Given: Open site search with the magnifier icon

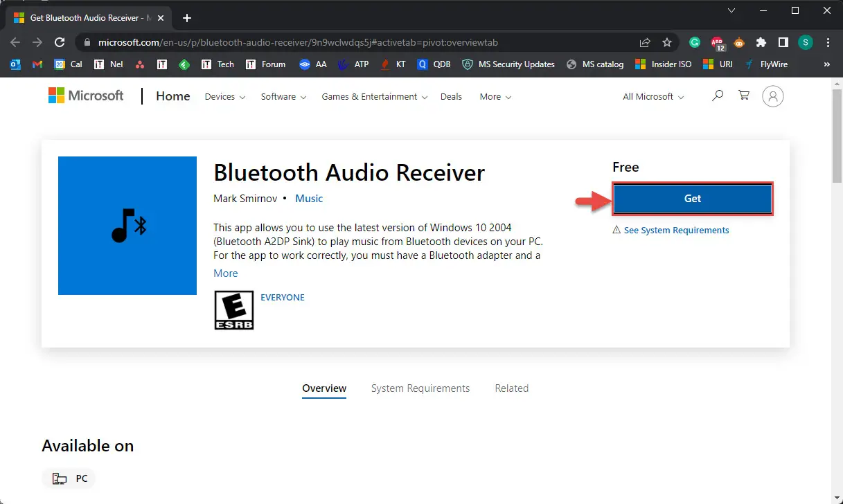Looking at the screenshot, I should tap(718, 96).
